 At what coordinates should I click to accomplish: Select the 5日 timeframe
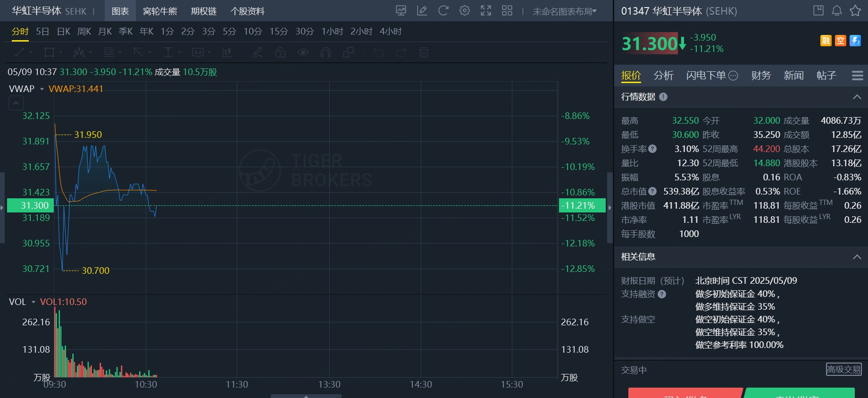(x=42, y=32)
